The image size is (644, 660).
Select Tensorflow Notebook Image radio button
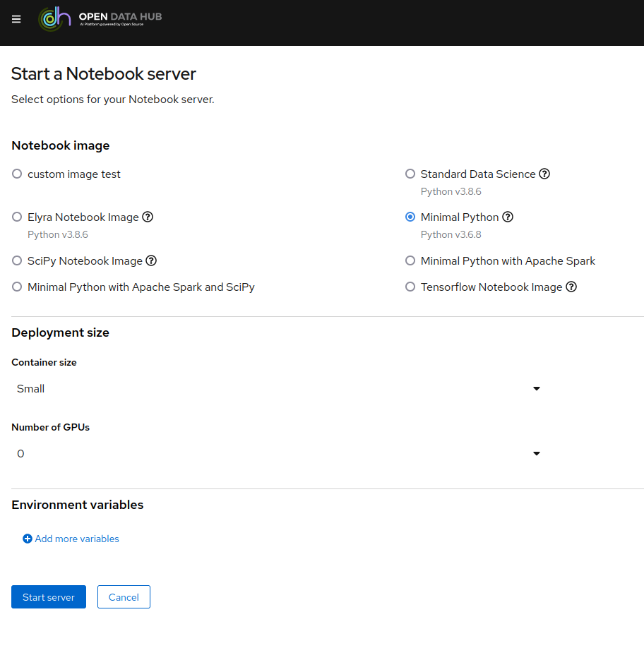pos(410,287)
